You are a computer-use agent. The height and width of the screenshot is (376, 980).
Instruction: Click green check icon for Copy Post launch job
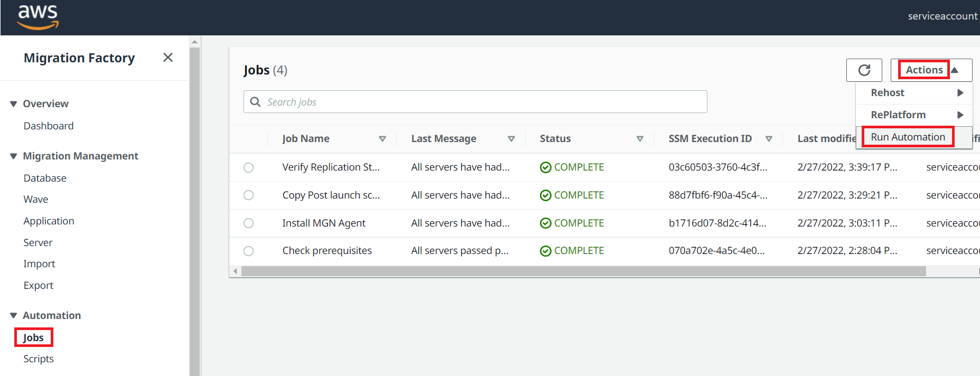click(546, 195)
